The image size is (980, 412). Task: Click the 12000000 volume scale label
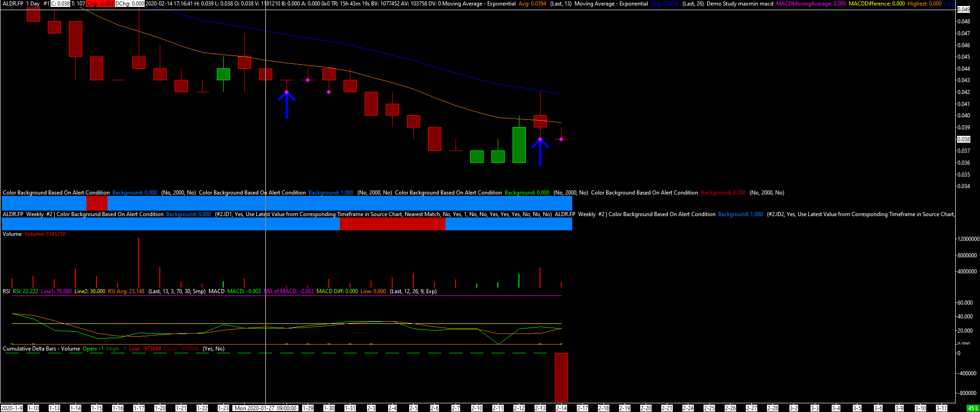point(969,239)
